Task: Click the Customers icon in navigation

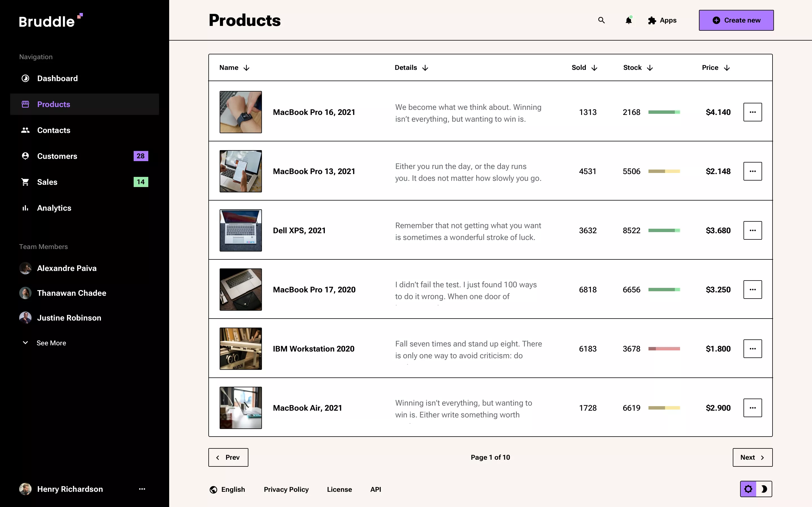Action: [25, 155]
